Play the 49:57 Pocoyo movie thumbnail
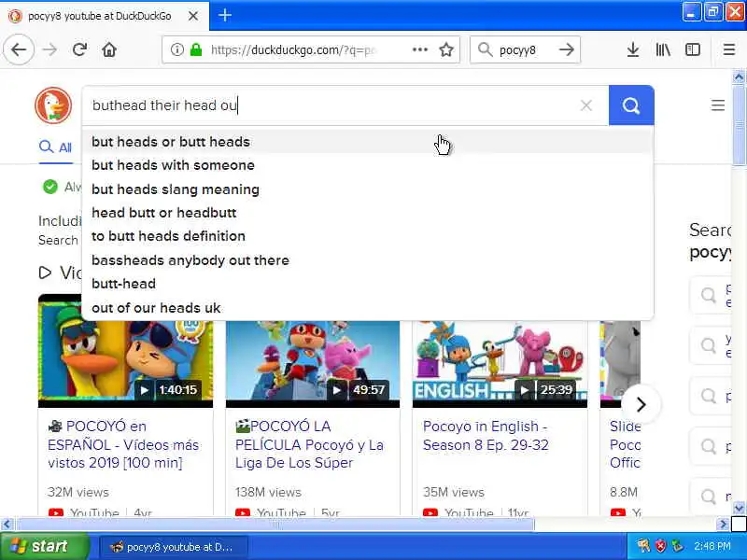Screen dimensions: 747x560 click(313, 364)
